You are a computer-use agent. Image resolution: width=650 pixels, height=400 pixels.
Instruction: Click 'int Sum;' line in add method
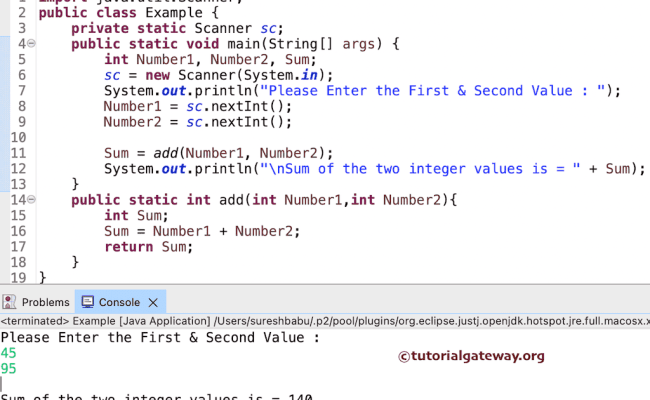136,215
